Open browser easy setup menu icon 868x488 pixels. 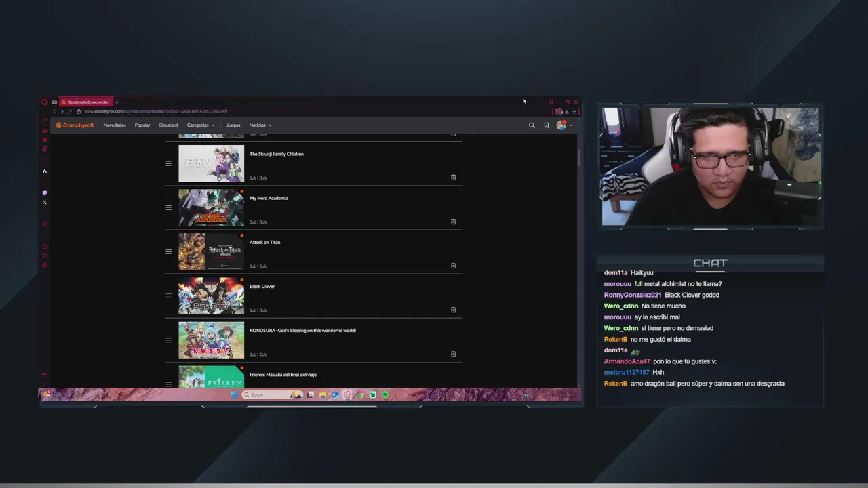(x=574, y=111)
